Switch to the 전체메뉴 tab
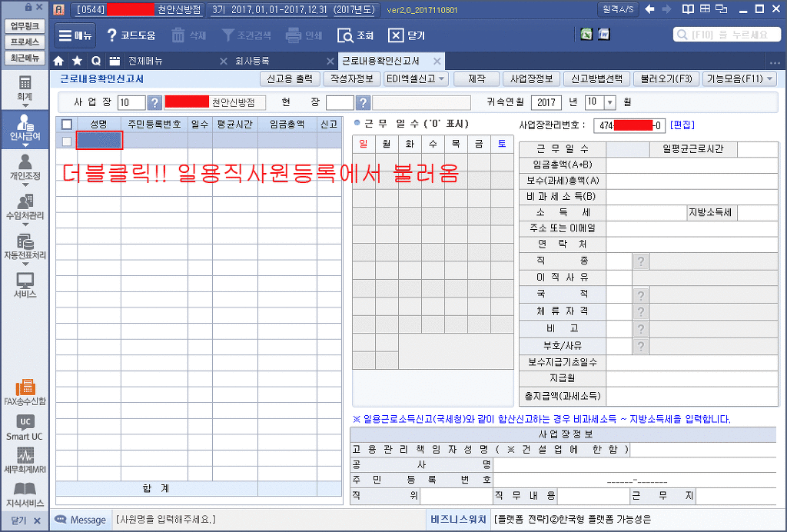 pos(145,62)
